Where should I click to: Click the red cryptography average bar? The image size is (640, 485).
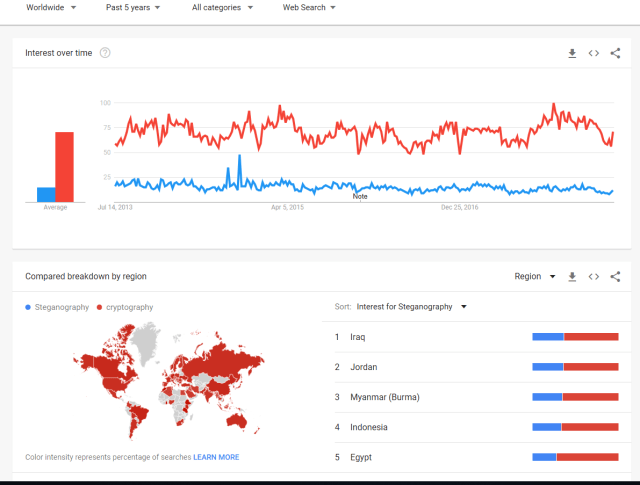click(x=64, y=166)
